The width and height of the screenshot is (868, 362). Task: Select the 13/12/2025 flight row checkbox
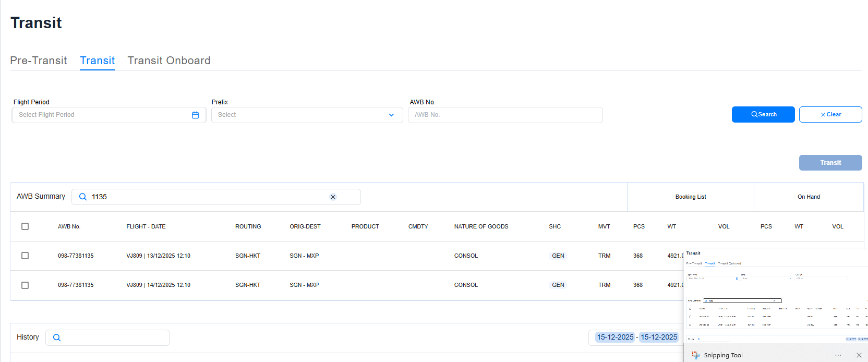pos(25,256)
